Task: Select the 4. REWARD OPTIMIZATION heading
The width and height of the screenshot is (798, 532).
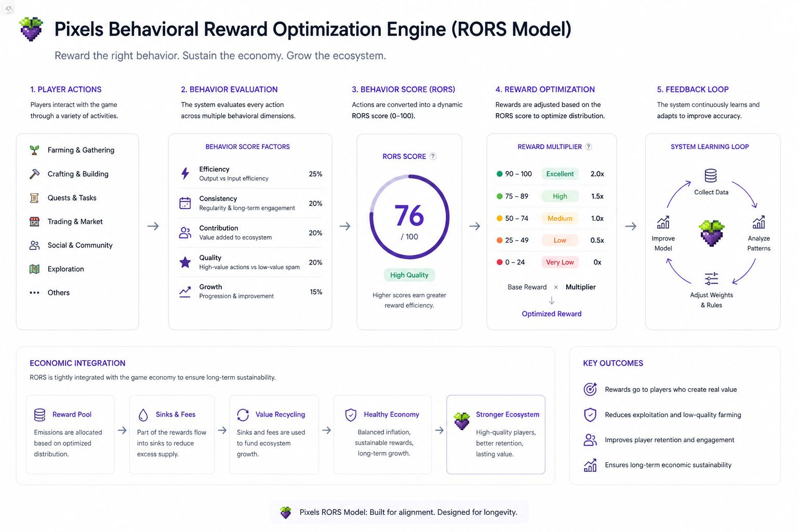Action: 545,89
